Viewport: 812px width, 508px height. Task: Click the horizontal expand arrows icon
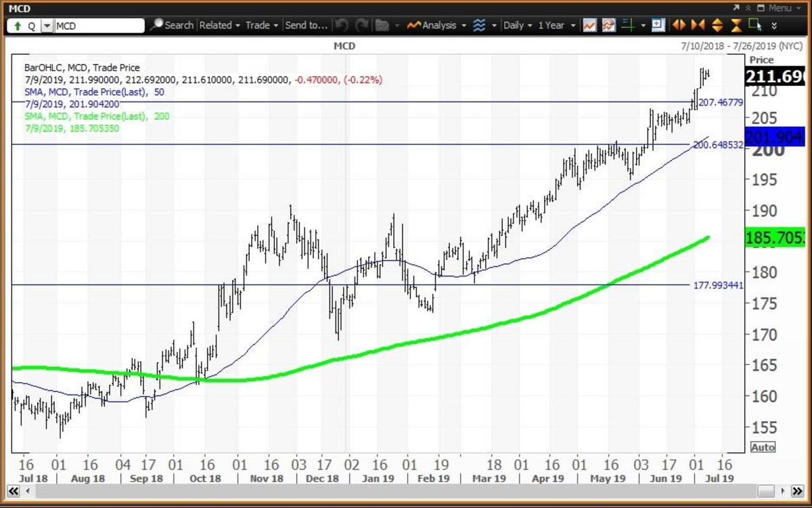pos(679,25)
